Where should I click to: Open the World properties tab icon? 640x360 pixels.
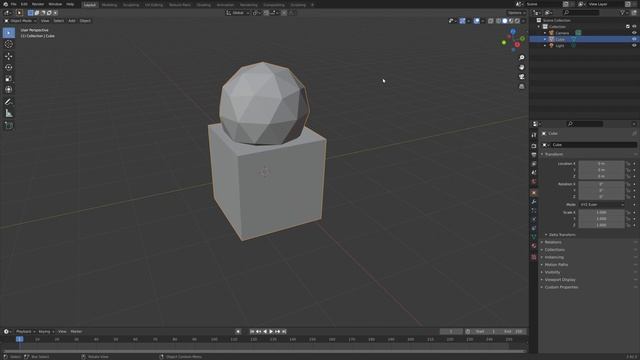(534, 182)
